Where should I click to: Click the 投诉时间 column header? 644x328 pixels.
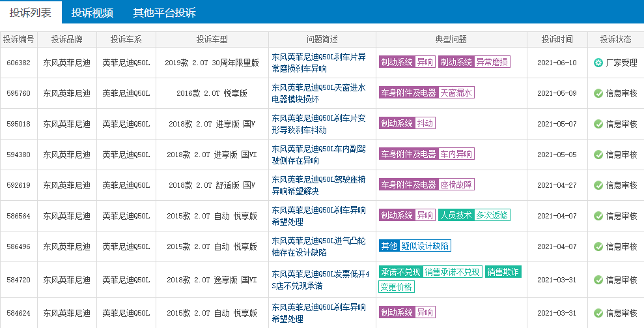557,40
